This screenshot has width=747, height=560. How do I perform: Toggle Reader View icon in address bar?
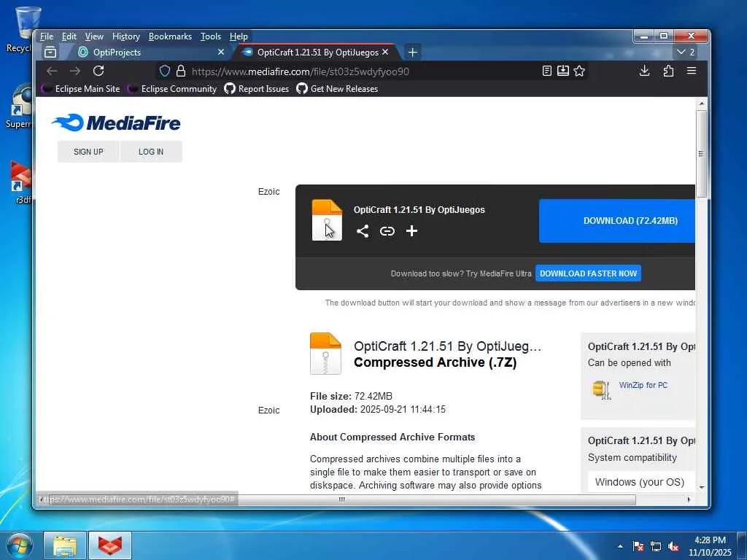(x=547, y=71)
